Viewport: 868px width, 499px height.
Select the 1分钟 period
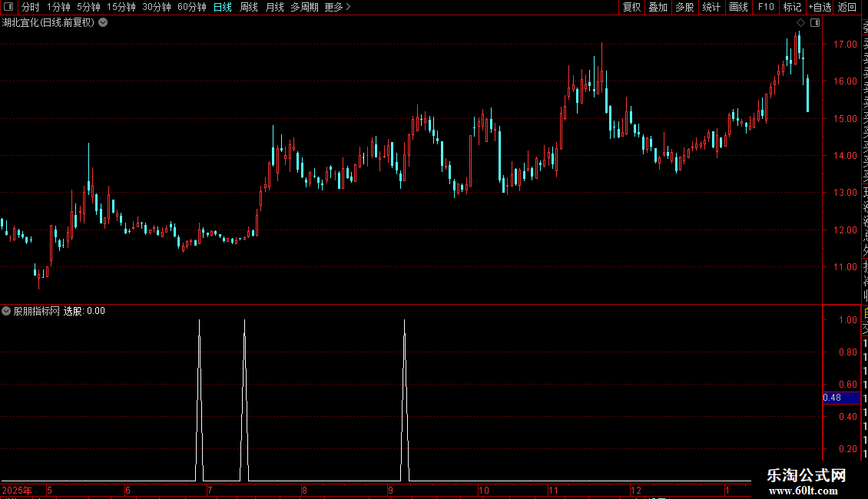point(58,7)
